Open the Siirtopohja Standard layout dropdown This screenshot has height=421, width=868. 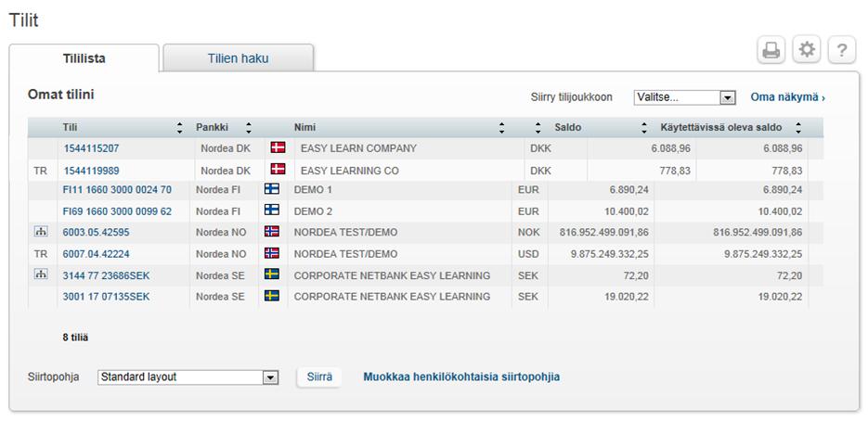click(188, 377)
